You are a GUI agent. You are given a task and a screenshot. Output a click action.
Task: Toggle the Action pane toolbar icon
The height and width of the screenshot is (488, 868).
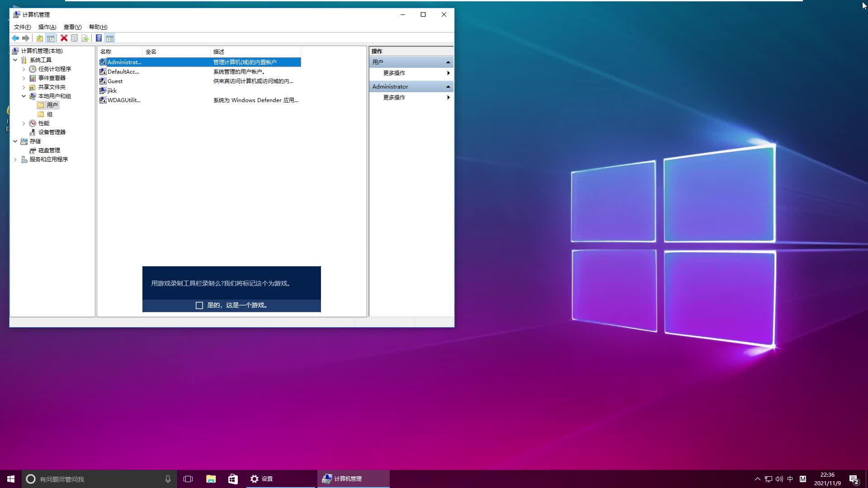(x=110, y=38)
